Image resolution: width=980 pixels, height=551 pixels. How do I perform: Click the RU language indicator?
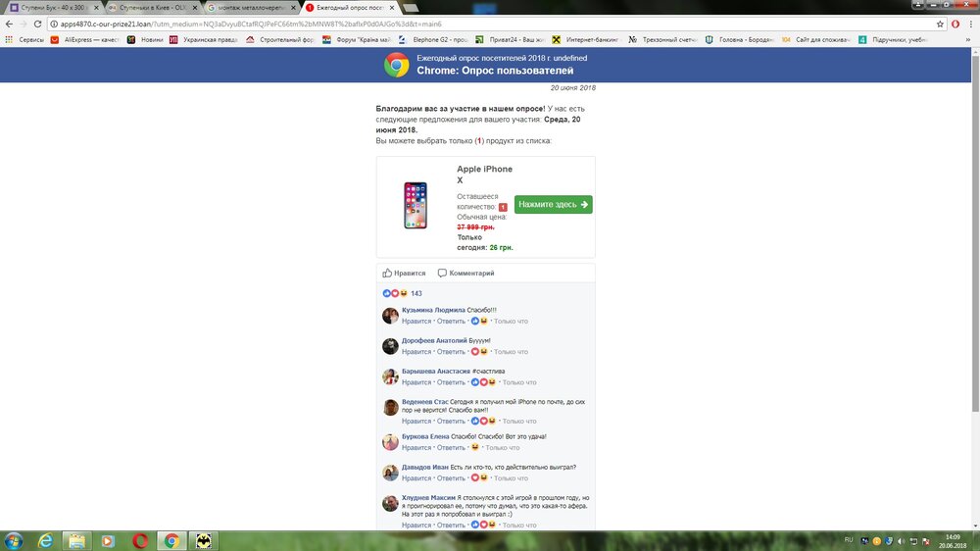849,540
